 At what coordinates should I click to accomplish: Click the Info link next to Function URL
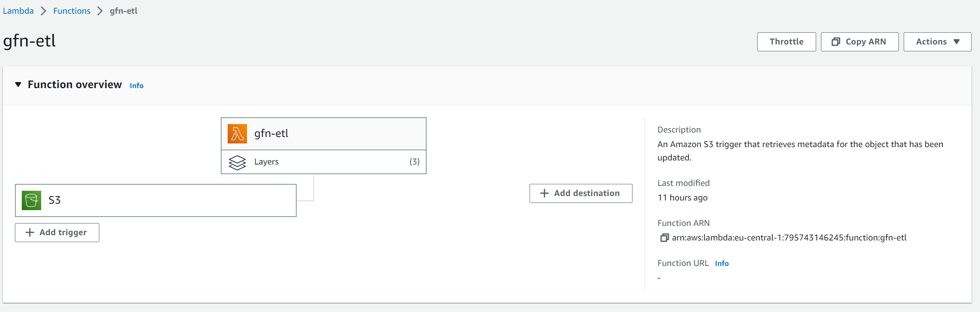[x=722, y=263]
